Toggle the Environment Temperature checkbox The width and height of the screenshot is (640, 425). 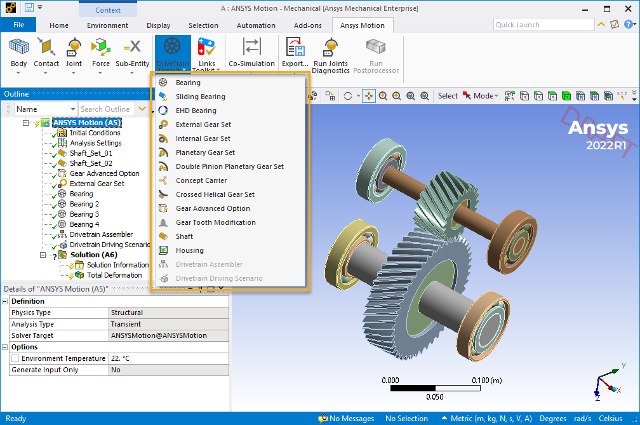click(14, 358)
